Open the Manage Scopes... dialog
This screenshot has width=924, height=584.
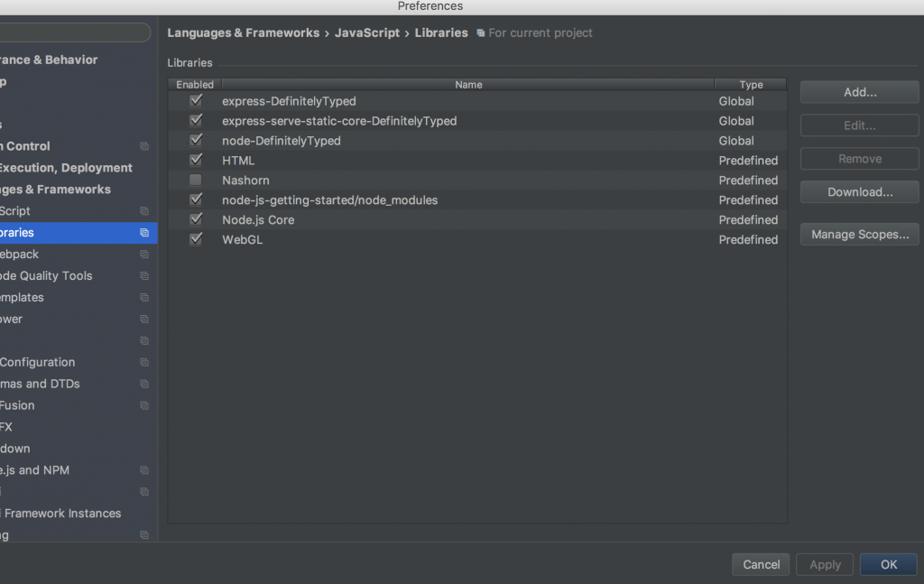859,235
